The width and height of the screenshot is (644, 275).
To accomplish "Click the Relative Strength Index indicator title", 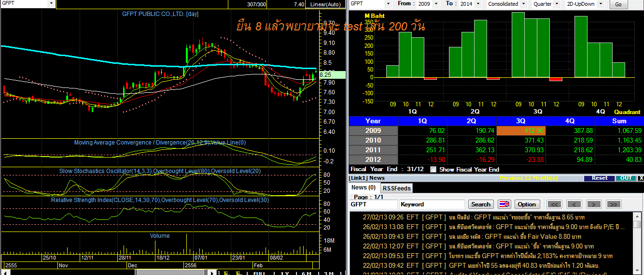I will pos(160,200).
